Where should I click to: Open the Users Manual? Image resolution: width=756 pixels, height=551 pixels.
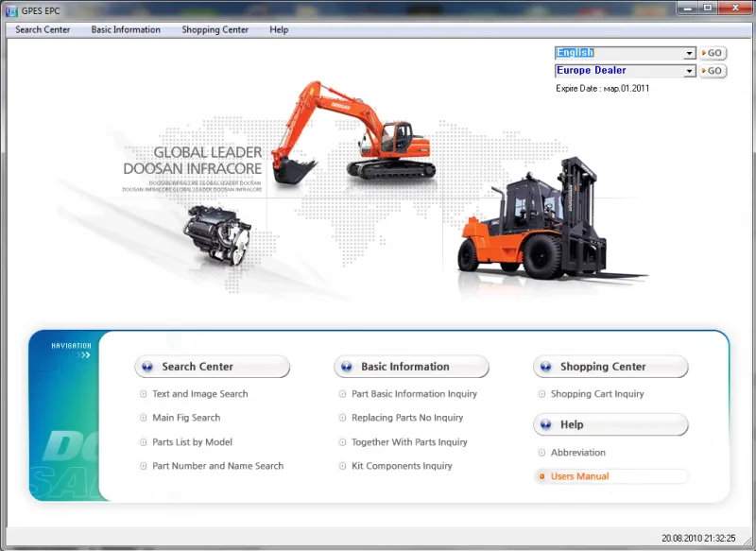[579, 476]
